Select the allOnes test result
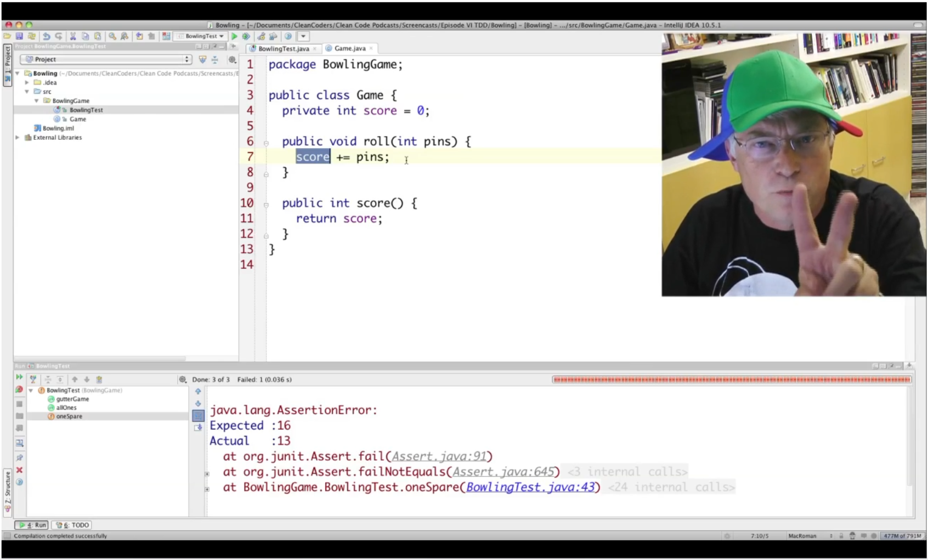 (x=66, y=408)
